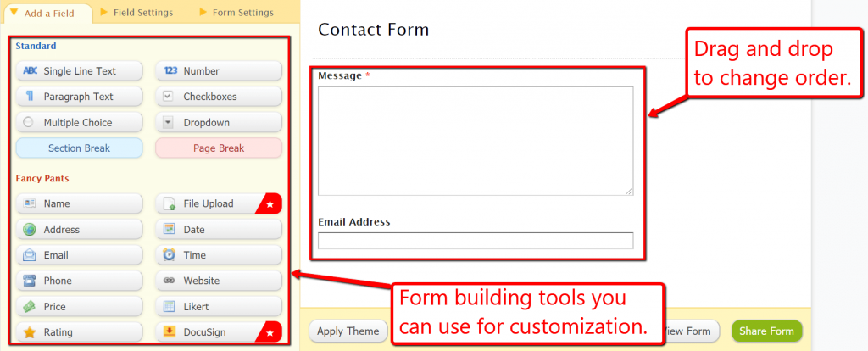The image size is (868, 351).
Task: Add a Checkboxes field
Action: click(219, 97)
